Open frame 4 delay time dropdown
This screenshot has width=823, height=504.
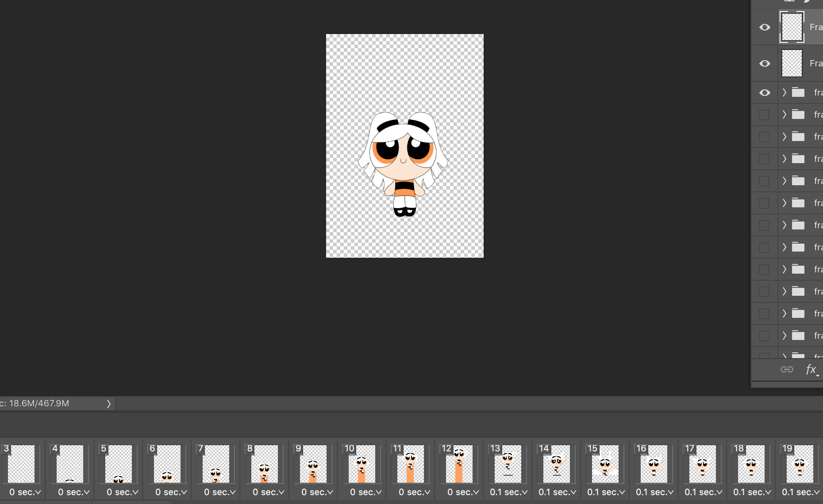tap(73, 492)
